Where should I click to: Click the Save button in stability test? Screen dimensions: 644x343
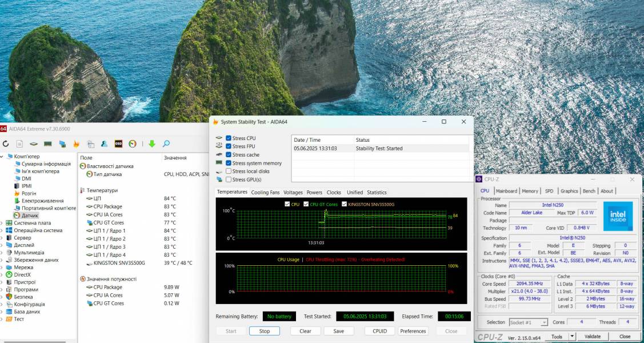(x=339, y=331)
